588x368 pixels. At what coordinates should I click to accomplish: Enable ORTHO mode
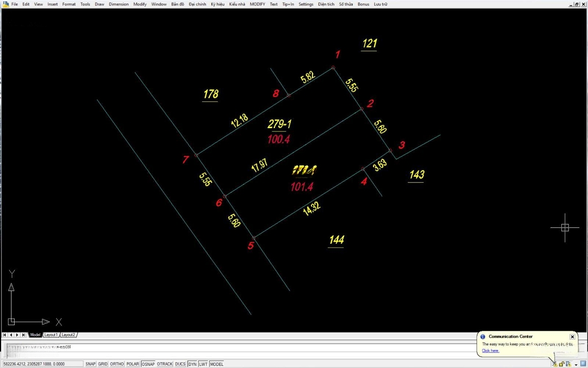[117, 364]
